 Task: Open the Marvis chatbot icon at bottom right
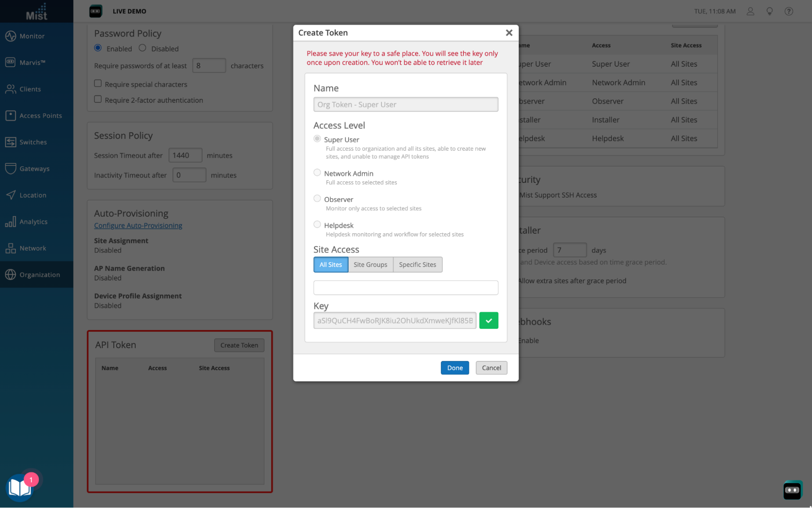click(x=792, y=490)
